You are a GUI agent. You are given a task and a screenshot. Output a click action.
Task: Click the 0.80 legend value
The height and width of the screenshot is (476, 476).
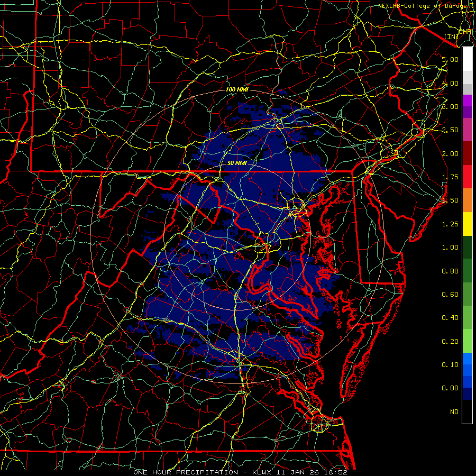[450, 271]
